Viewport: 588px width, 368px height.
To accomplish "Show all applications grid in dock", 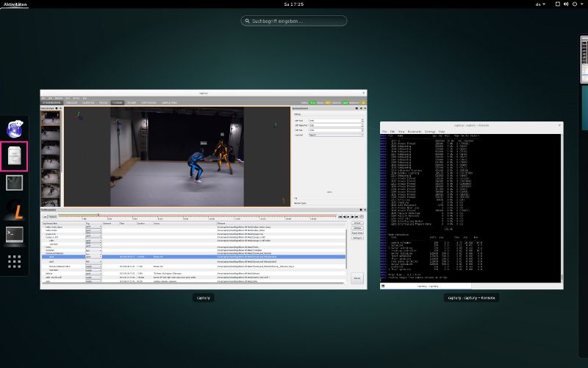I will click(14, 261).
